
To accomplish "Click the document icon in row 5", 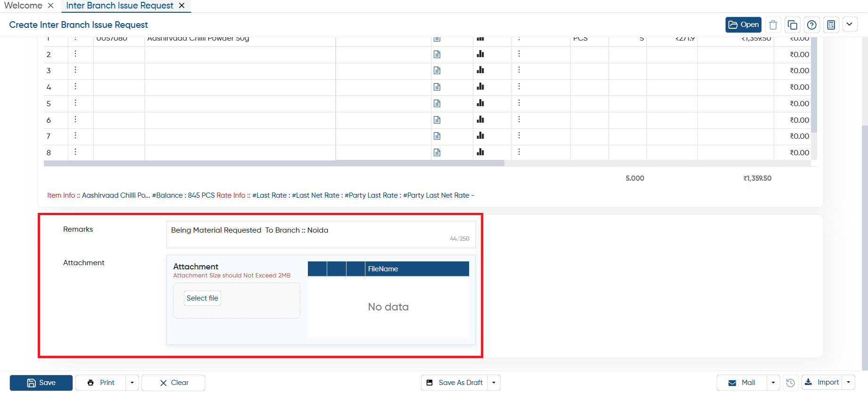I will coord(437,103).
